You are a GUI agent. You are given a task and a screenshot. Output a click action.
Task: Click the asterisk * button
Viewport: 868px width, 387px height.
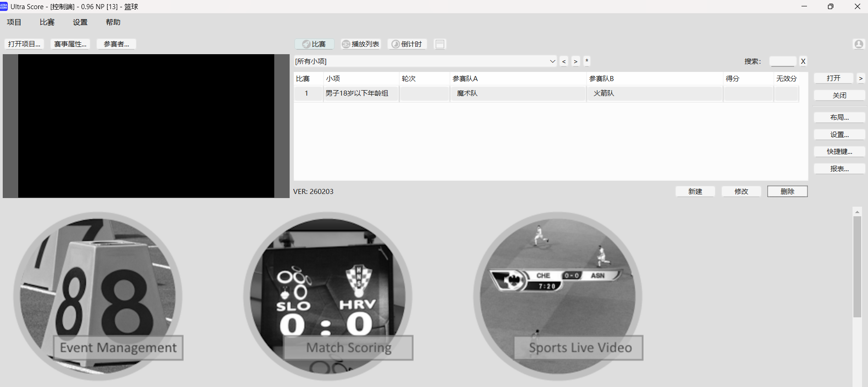pyautogui.click(x=587, y=61)
